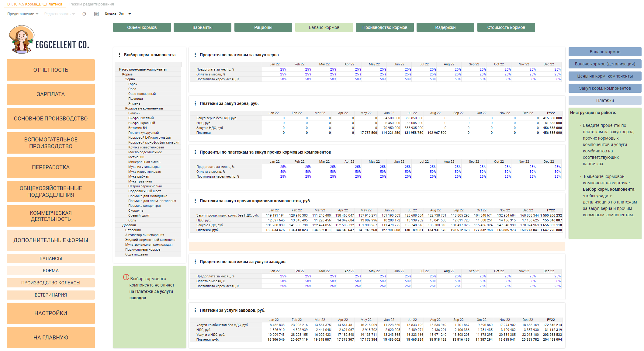Open kebab menu of Проценты по платежам за закуп зерна

click(x=195, y=55)
